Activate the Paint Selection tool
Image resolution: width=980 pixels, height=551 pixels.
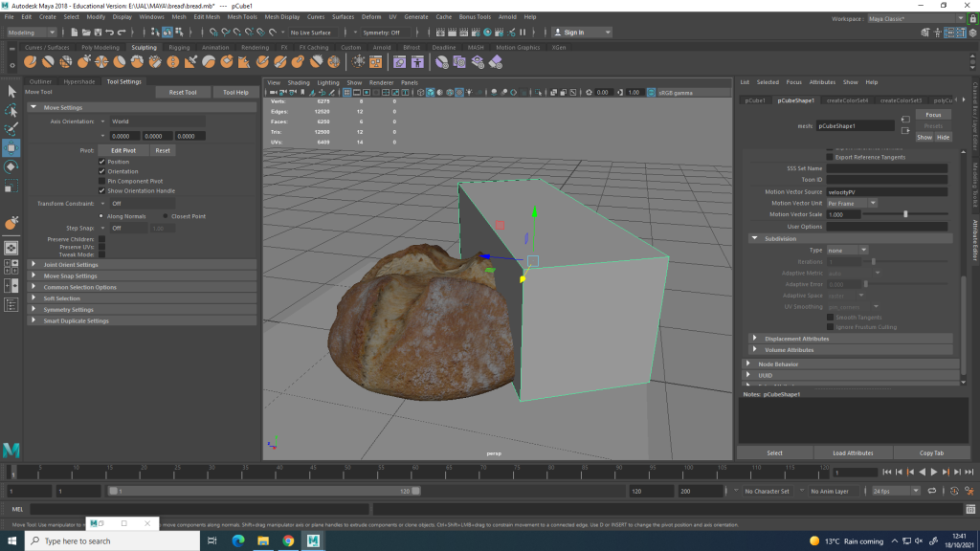(11, 128)
